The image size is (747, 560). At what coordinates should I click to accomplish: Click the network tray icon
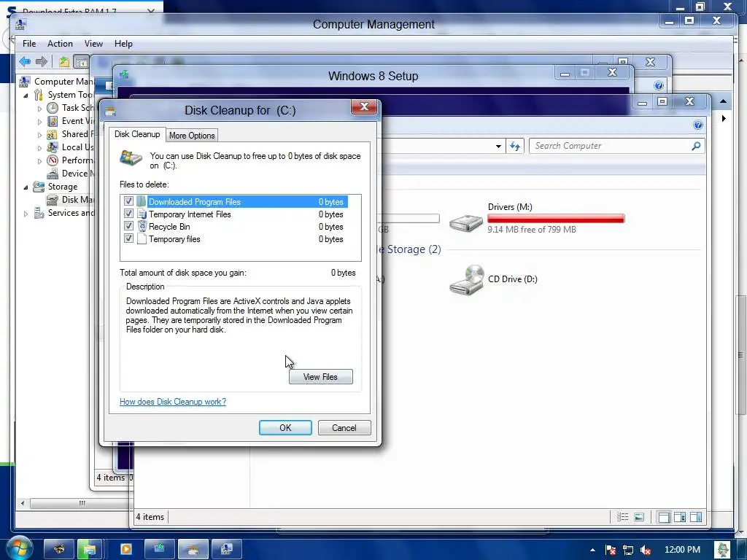coord(628,550)
